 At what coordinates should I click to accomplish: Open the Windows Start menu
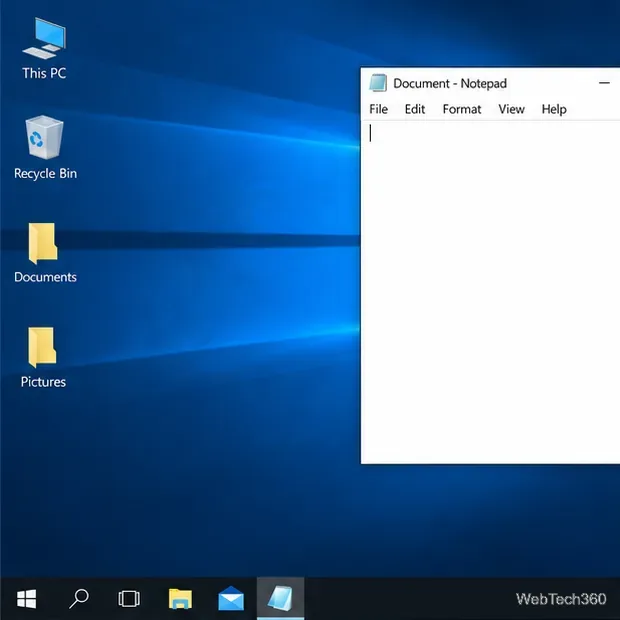pos(26,599)
